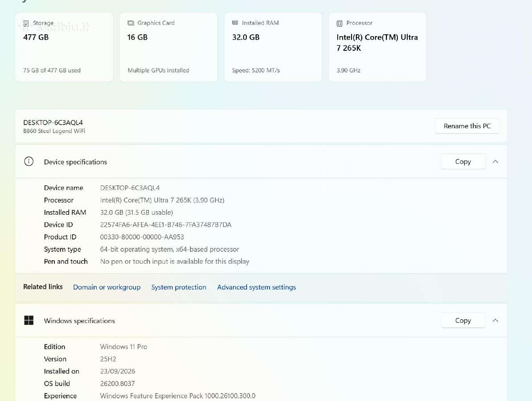Click the 'Device specifications' heading

75,162
